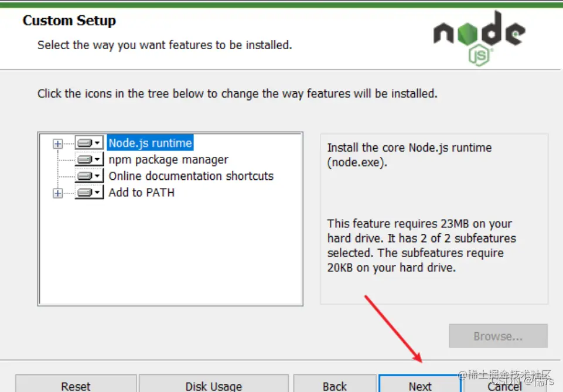Viewport: 563px width, 392px height.
Task: Open the Disk Usage view
Action: tap(214, 386)
